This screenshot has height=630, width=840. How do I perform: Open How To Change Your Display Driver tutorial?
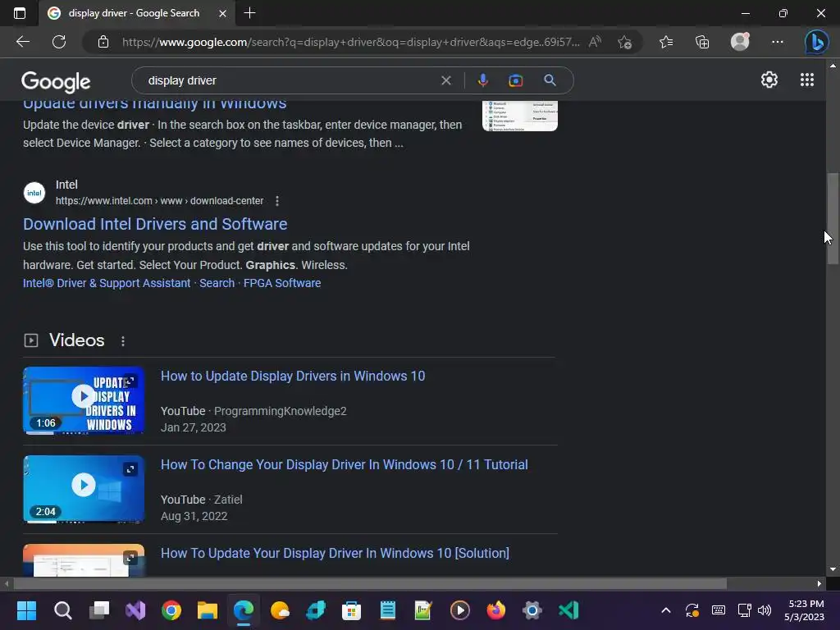pos(344,464)
